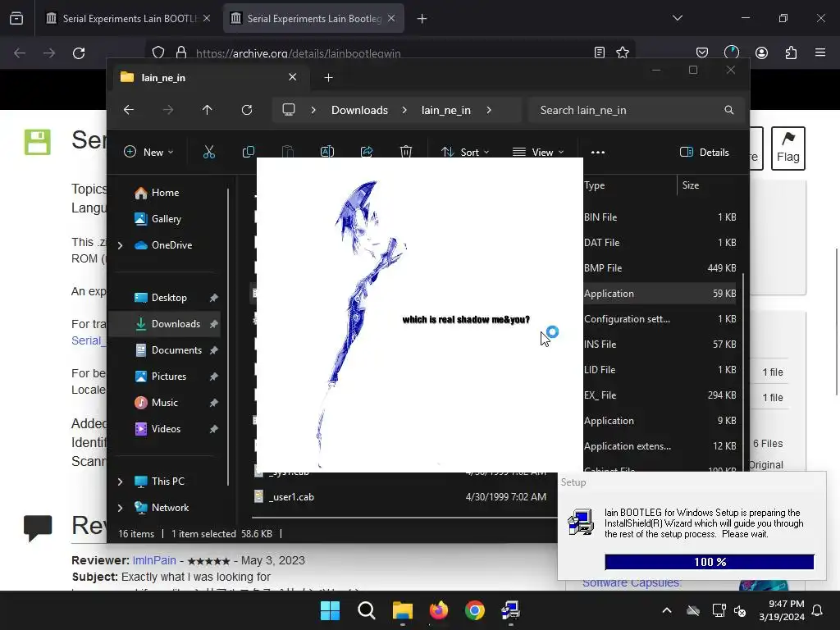
Task: Click the Delete trash icon in Explorer toolbar
Action: tap(406, 152)
